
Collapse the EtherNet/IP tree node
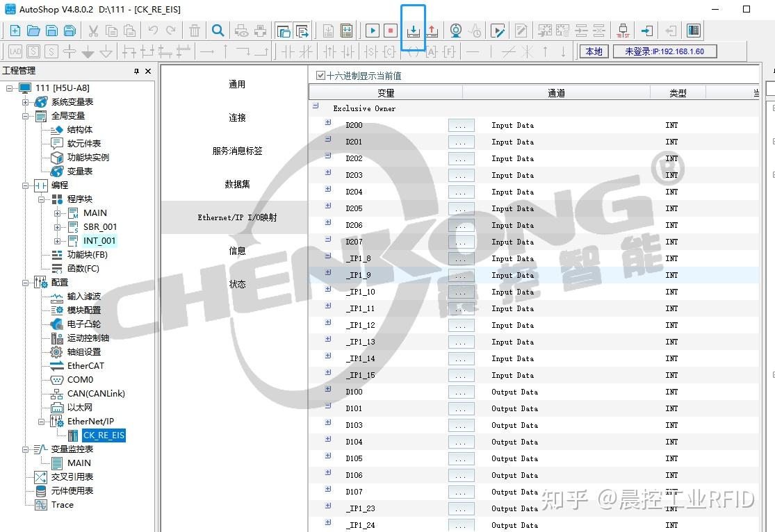[42, 422]
